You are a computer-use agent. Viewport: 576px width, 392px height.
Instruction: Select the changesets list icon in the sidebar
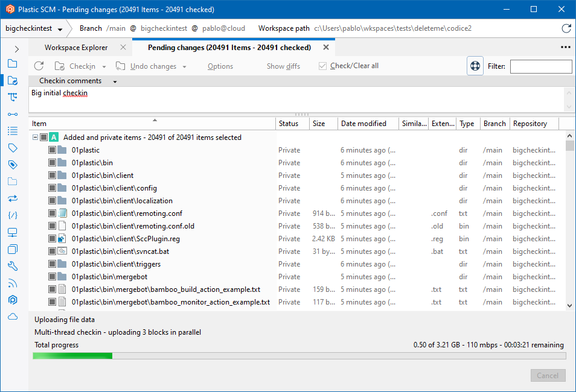13,131
